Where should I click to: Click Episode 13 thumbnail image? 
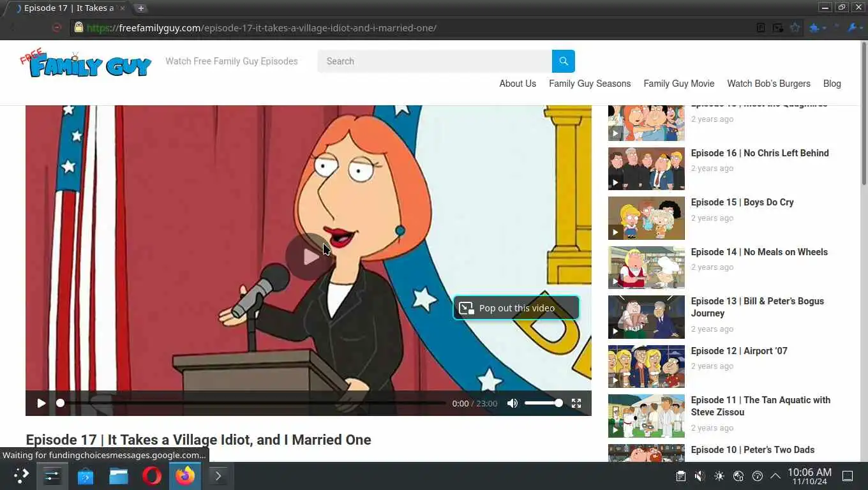click(646, 317)
